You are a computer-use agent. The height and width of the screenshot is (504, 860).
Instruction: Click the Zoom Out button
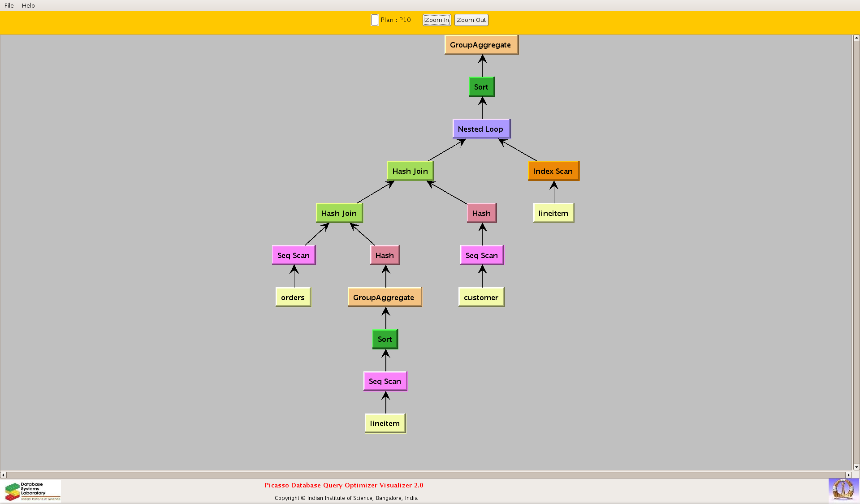coord(471,20)
